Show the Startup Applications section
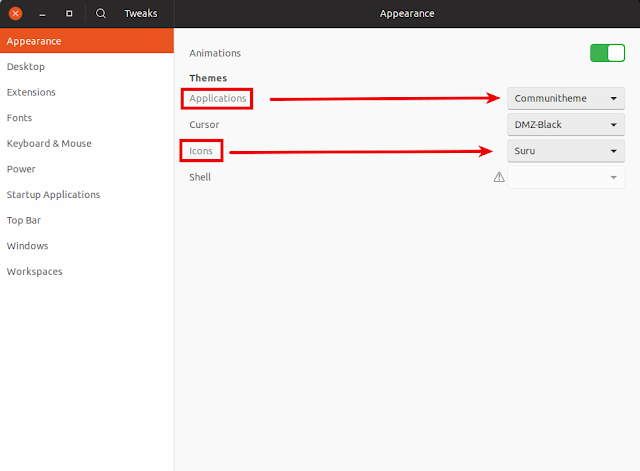 (87, 195)
